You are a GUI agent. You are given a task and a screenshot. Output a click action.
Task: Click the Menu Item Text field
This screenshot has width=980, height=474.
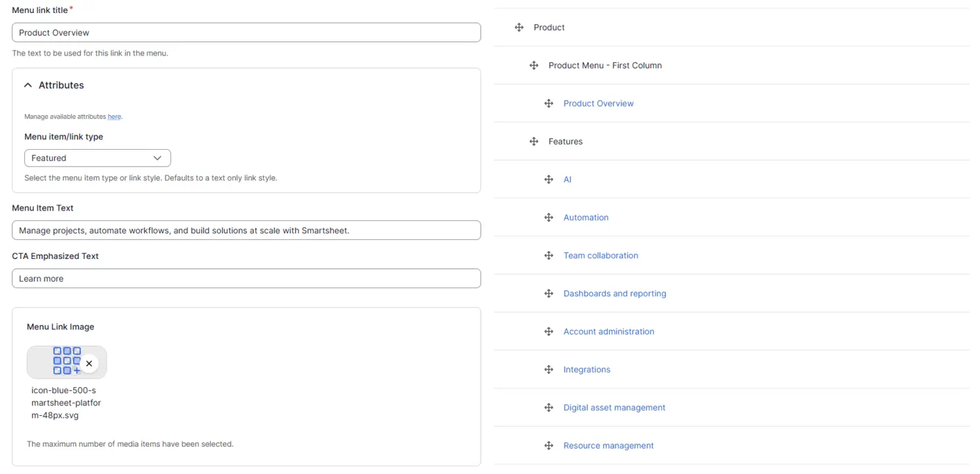pos(246,230)
